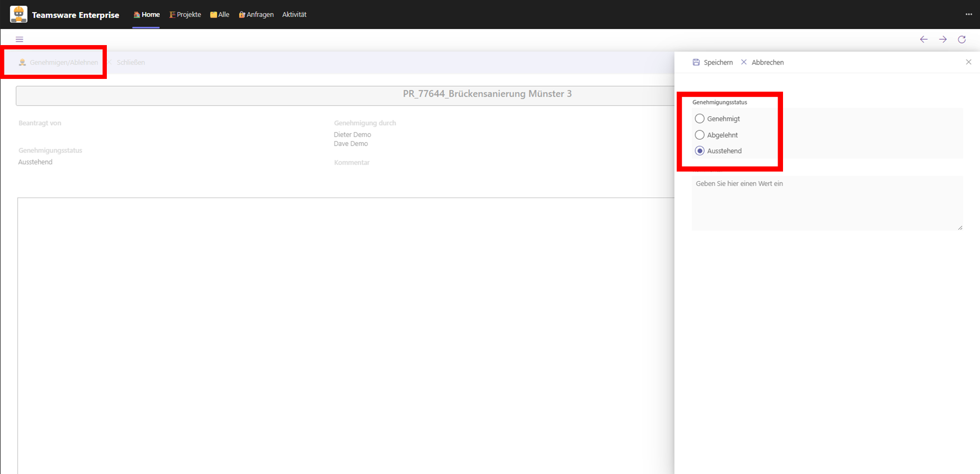Image resolution: width=980 pixels, height=474 pixels.
Task: Click the back arrow icon
Action: point(924,39)
